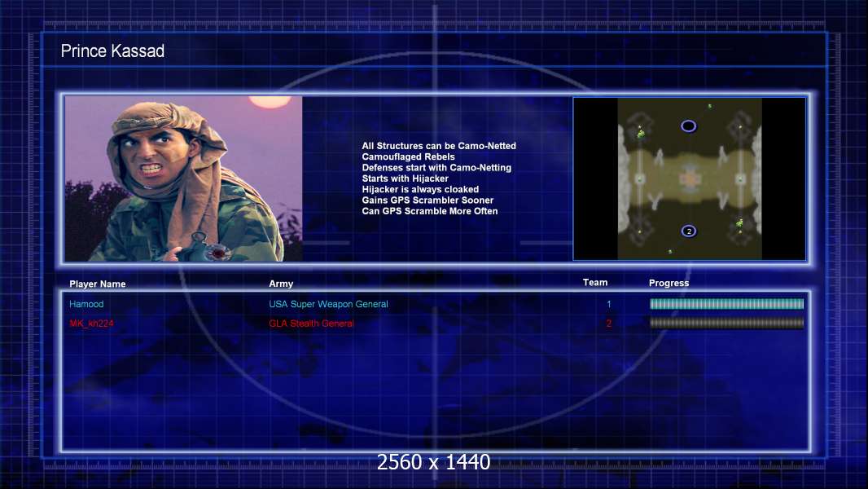868x489 pixels.
Task: Click 'Gains GPS Scrambler Sooner' line
Action: (x=427, y=200)
